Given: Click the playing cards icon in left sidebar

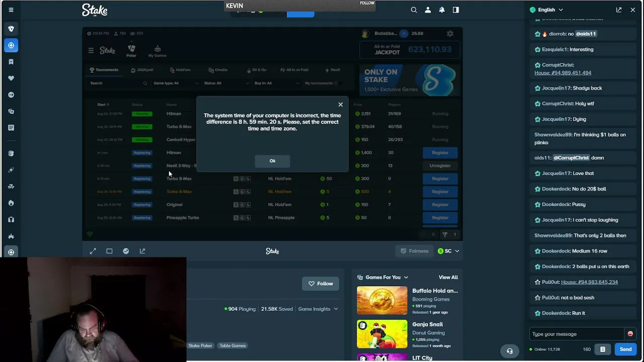Looking at the screenshot, I should pos(11,29).
